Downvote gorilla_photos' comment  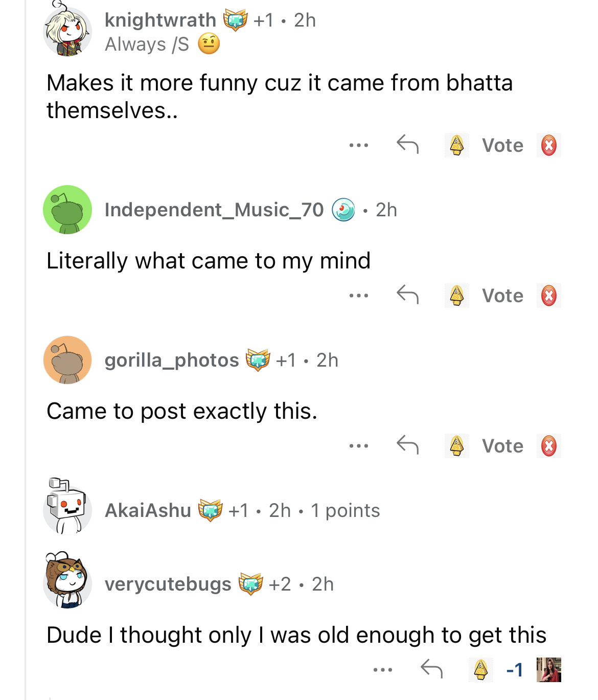point(548,446)
